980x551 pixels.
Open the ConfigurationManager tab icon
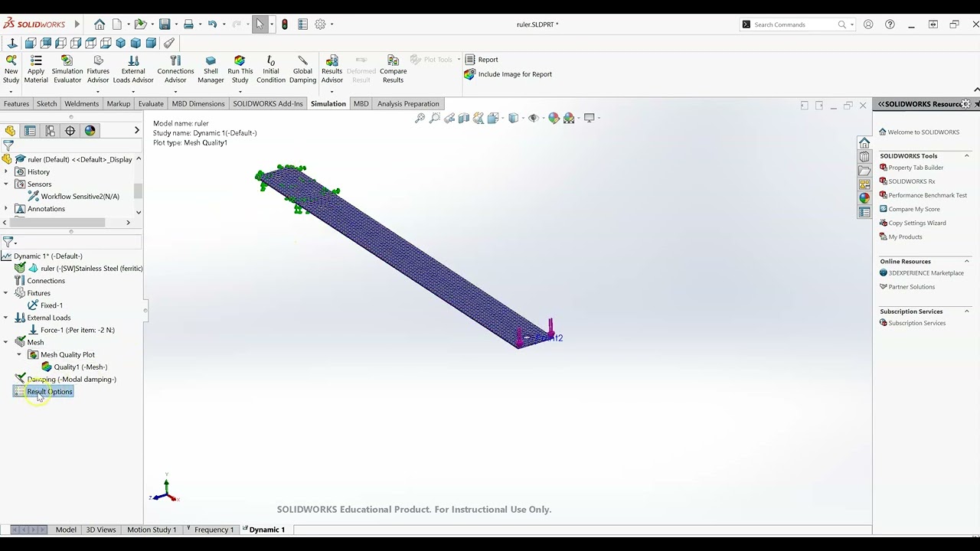click(50, 131)
